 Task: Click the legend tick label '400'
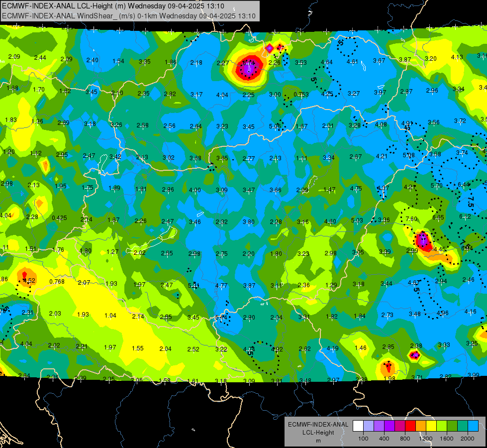click(x=384, y=439)
